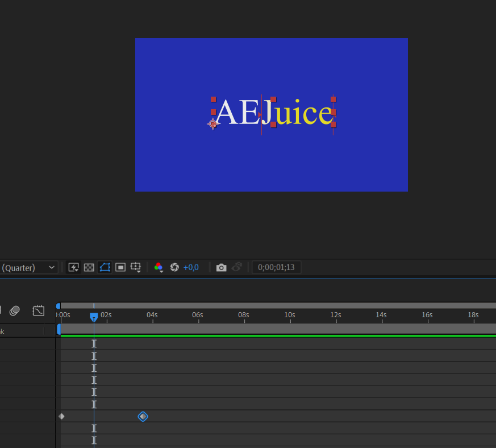Screen dimensions: 496x448
Task: Click the layer anchor point in viewer
Action: coord(213,124)
